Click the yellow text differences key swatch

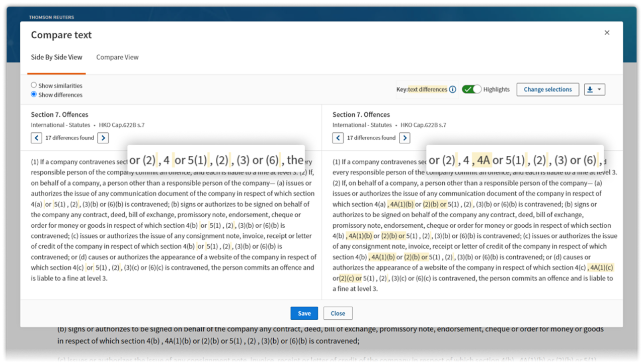[427, 89]
